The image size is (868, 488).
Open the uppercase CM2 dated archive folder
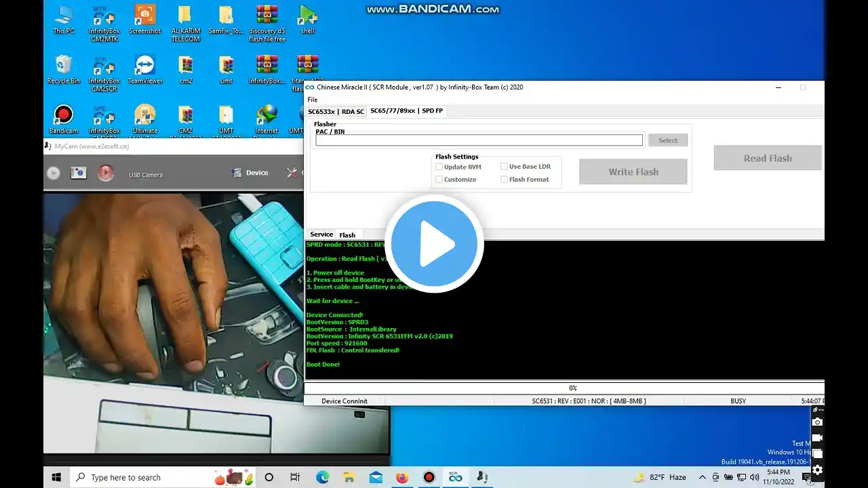click(185, 119)
